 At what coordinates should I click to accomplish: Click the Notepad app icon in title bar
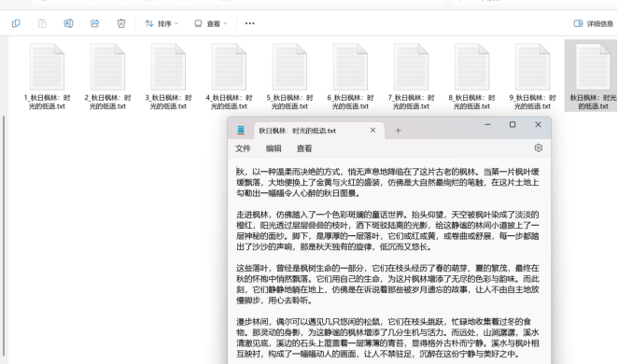[x=241, y=130]
